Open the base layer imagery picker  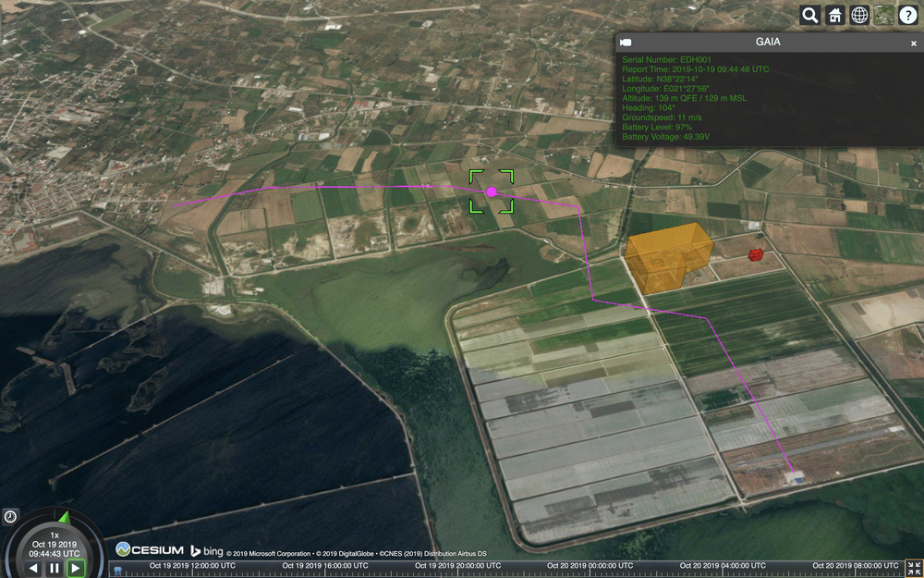[x=884, y=15]
